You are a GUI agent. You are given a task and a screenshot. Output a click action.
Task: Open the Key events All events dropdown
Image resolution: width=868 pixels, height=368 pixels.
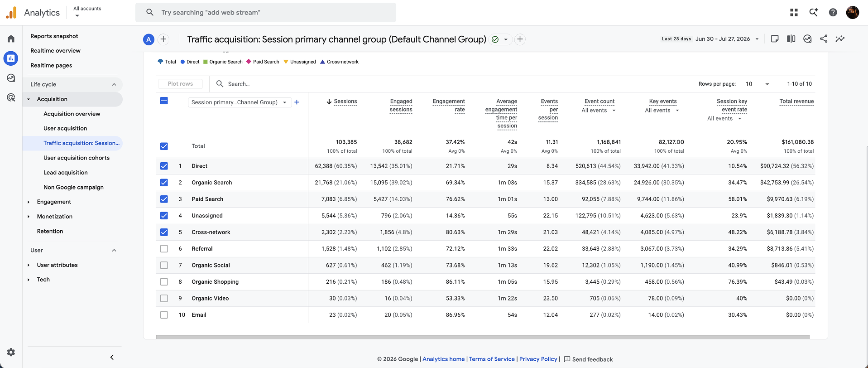pyautogui.click(x=662, y=111)
